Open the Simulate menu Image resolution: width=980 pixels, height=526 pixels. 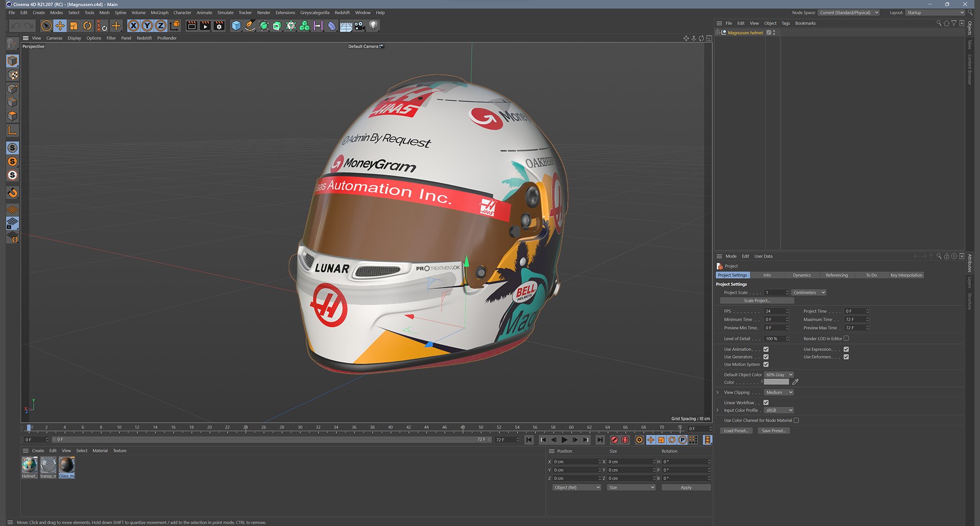pos(225,13)
